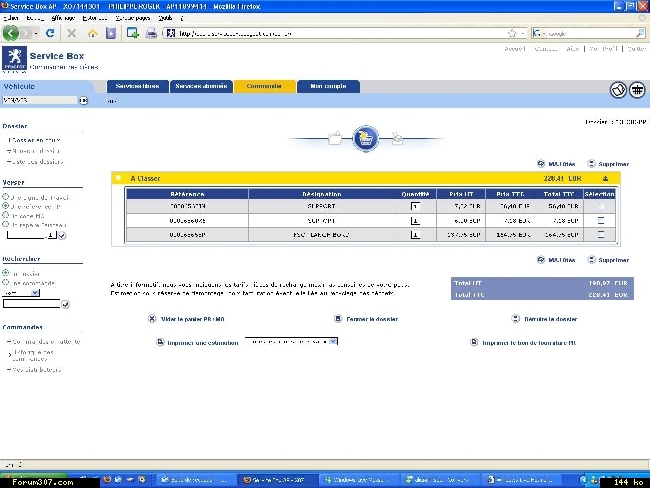This screenshot has width=650, height=488.
Task: Open the address bar history dropdown arrow
Action: [x=522, y=33]
